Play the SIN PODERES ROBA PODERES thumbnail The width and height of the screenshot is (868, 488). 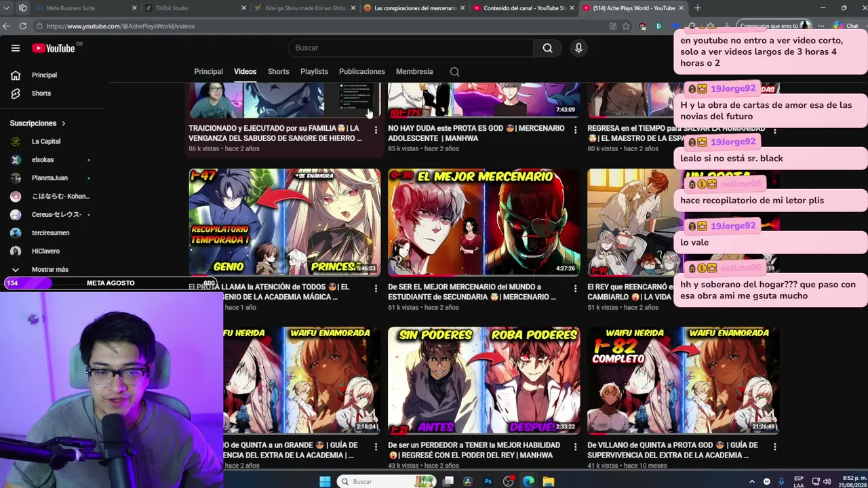484,380
